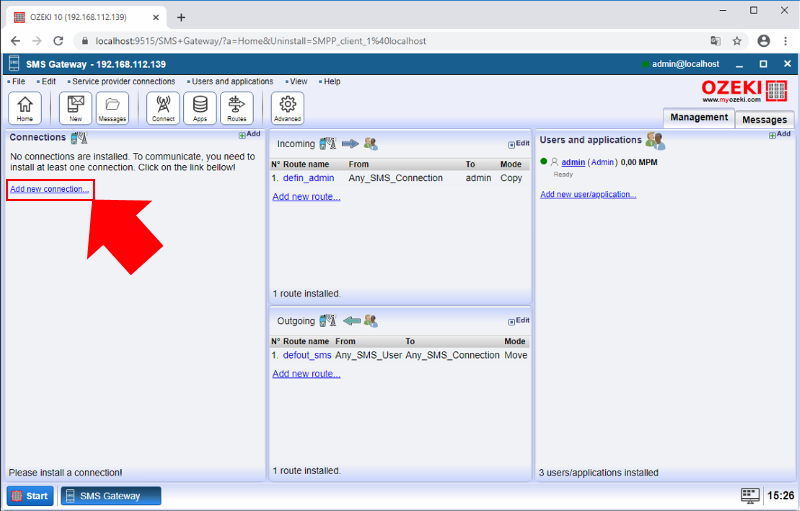Open the View menu

pyautogui.click(x=298, y=82)
